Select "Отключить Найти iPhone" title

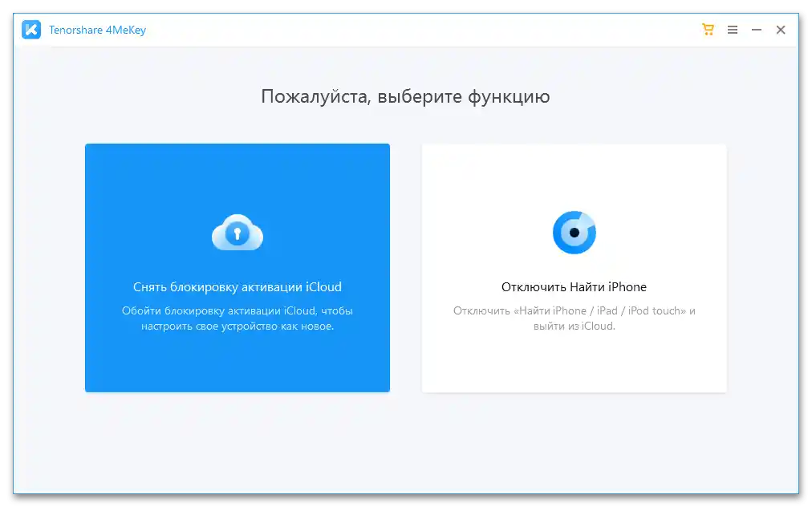(574, 287)
